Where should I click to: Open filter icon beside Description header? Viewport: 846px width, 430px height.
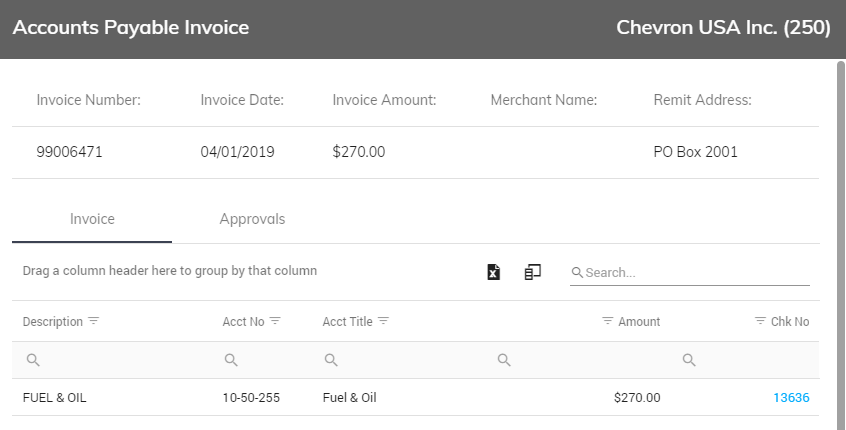(x=93, y=321)
